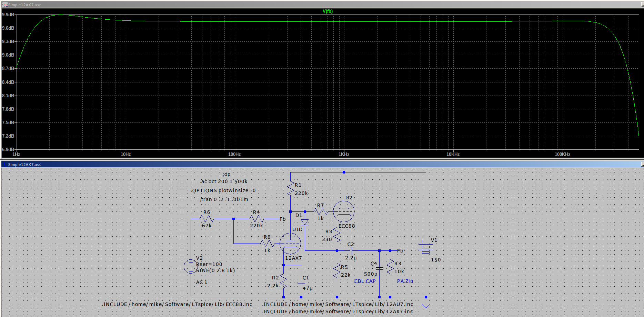The image size is (644, 317).
Task: Click the 220k value of R1
Action: 301,193
